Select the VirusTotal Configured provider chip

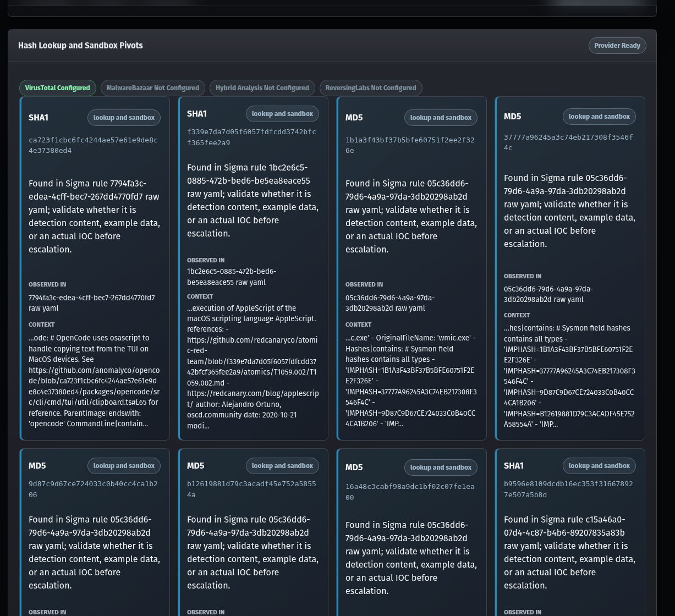[x=58, y=88]
